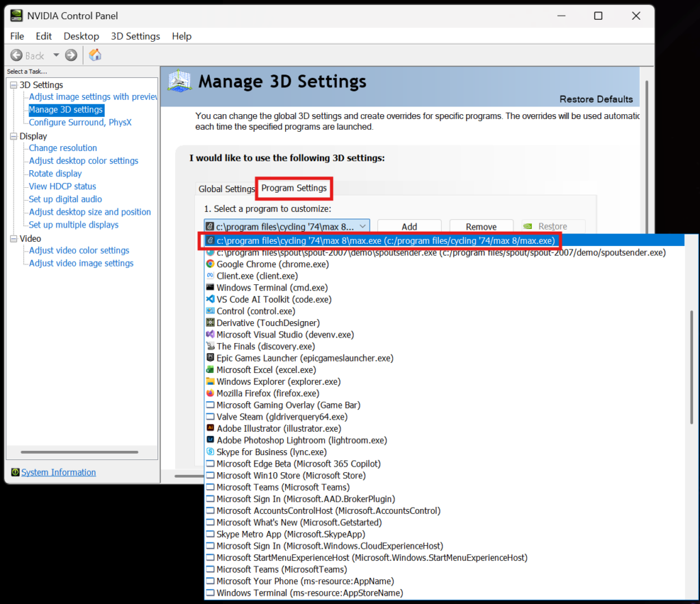Click the Adobe Illustrator icon in the list
This screenshot has width=700, height=604.
[211, 428]
